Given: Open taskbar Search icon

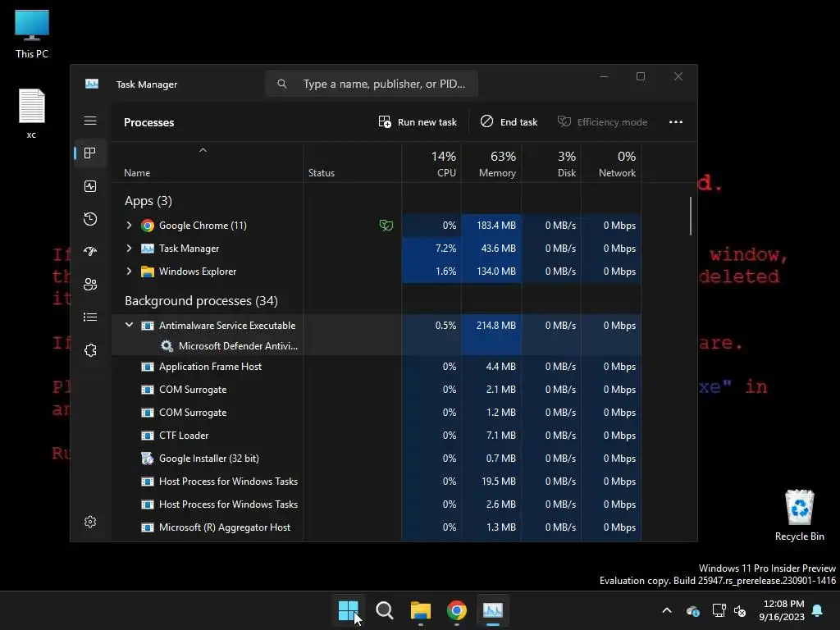Looking at the screenshot, I should pos(384,609).
